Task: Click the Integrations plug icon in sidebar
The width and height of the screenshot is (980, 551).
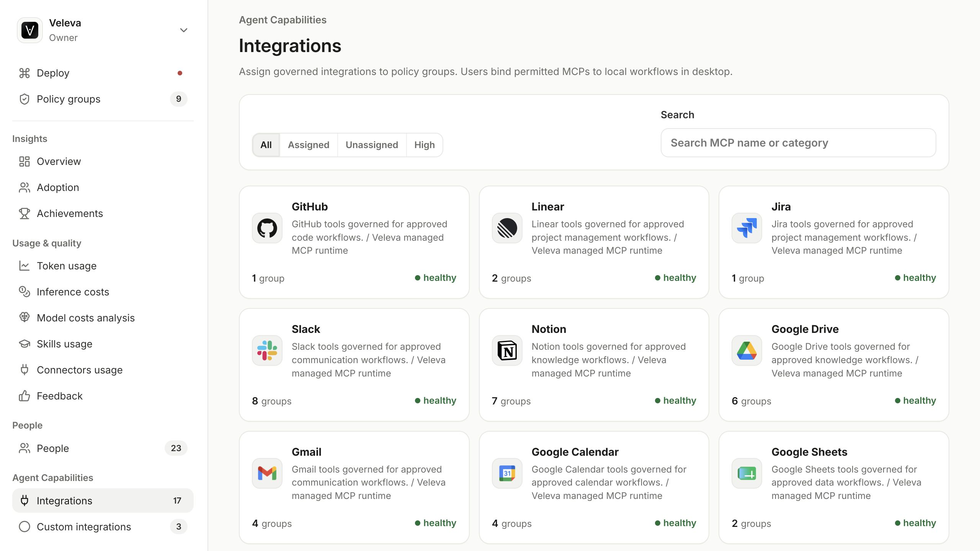Action: (x=24, y=501)
